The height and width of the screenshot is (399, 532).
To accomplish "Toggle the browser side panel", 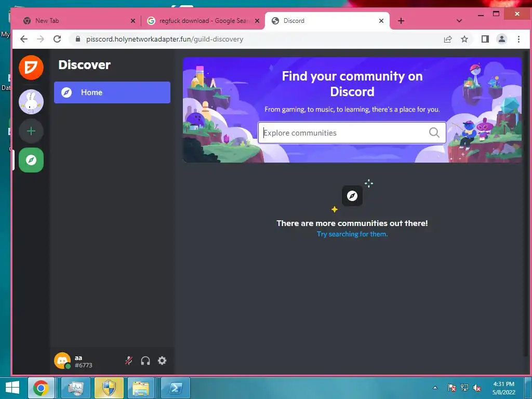I will (485, 39).
